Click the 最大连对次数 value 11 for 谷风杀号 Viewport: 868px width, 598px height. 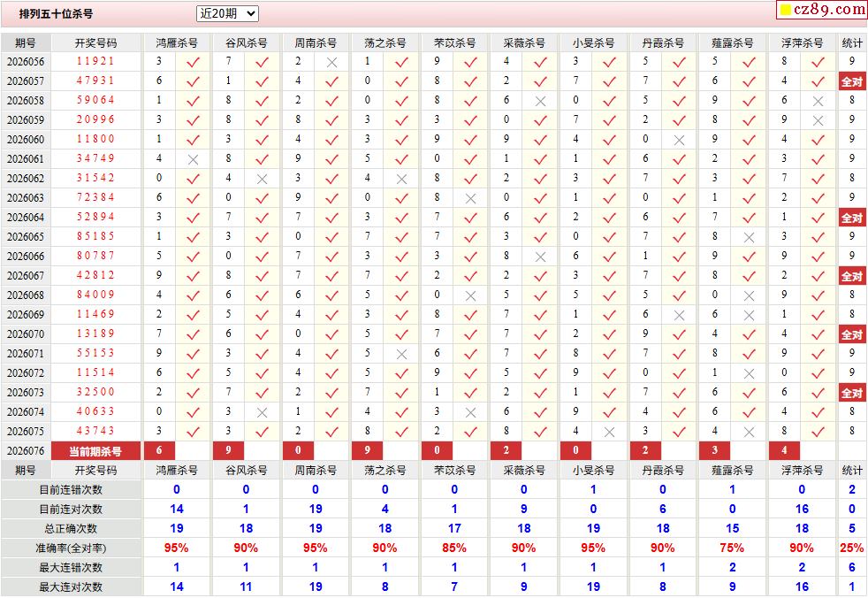pos(246,586)
